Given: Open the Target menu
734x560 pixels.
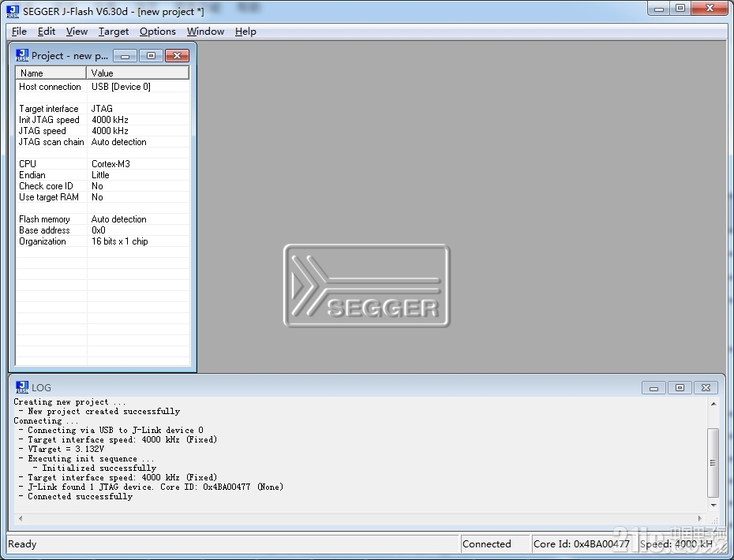Looking at the screenshot, I should [x=114, y=32].
